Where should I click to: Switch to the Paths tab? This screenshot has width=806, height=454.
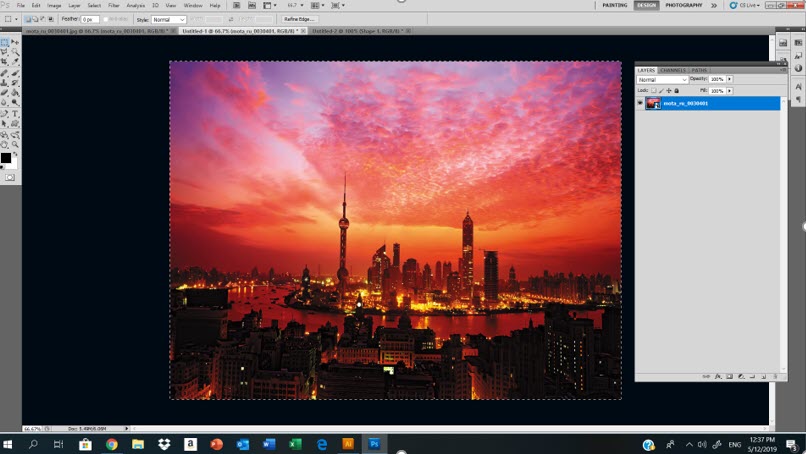[x=699, y=70]
